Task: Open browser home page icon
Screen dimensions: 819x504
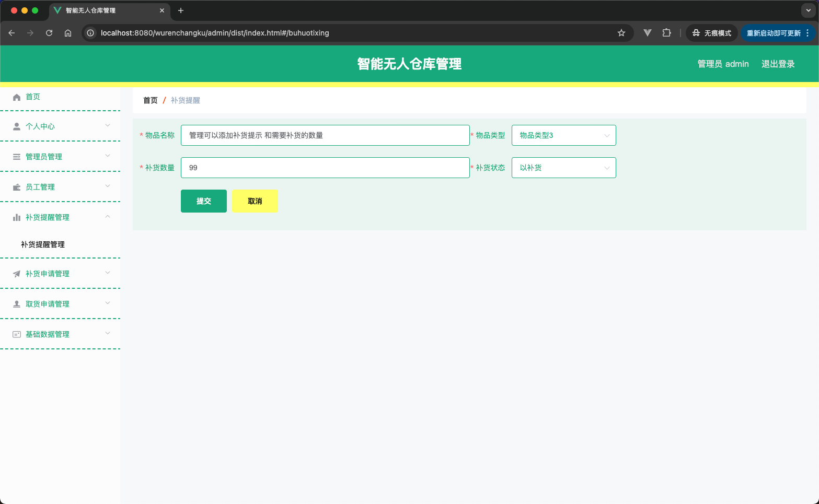Action: 68,33
